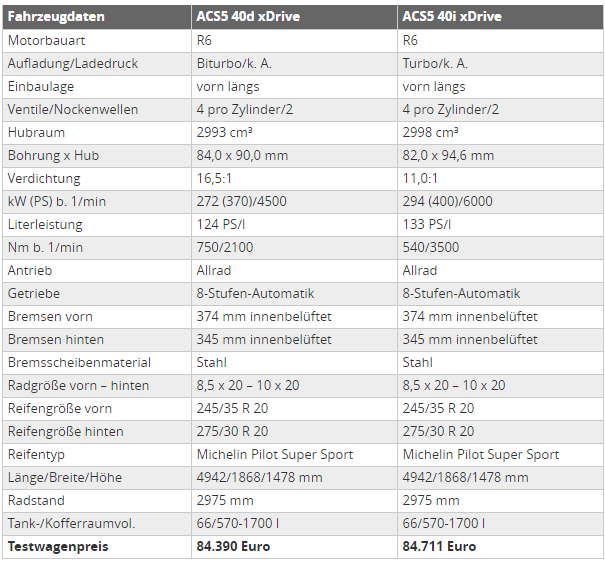605x561 pixels.
Task: Click the Biturbo/k. A. cell
Action: click(x=234, y=64)
